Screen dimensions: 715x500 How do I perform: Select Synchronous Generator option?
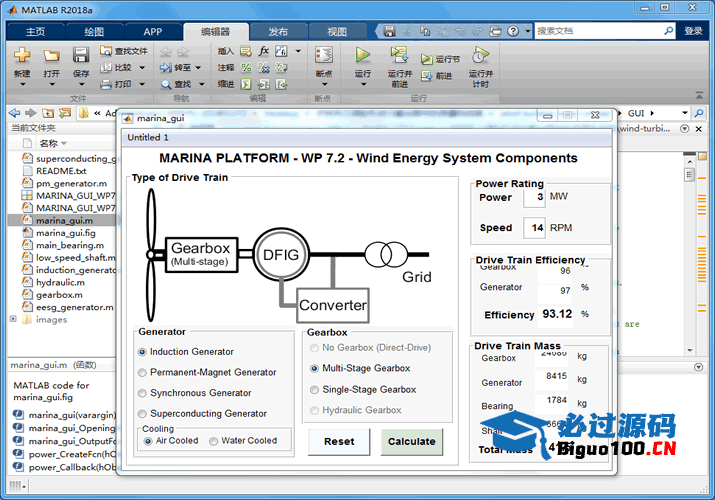pos(142,393)
